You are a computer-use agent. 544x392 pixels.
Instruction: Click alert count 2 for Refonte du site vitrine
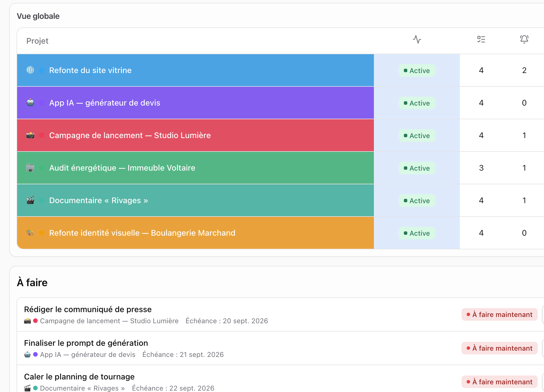524,70
